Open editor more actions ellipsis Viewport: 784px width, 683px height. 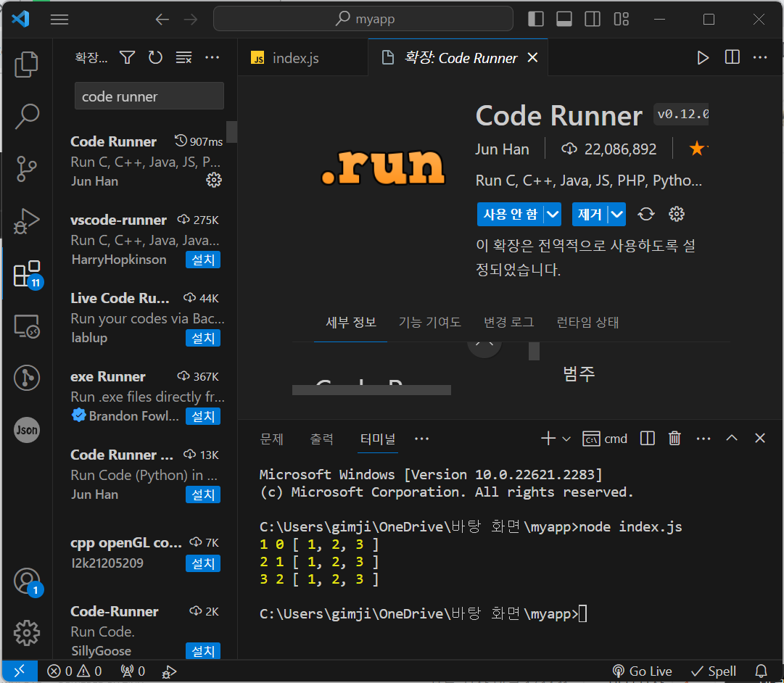(760, 57)
